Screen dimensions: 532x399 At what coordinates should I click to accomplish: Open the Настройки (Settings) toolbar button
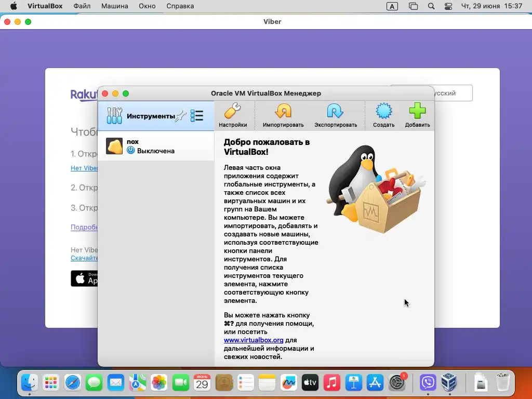click(x=233, y=116)
